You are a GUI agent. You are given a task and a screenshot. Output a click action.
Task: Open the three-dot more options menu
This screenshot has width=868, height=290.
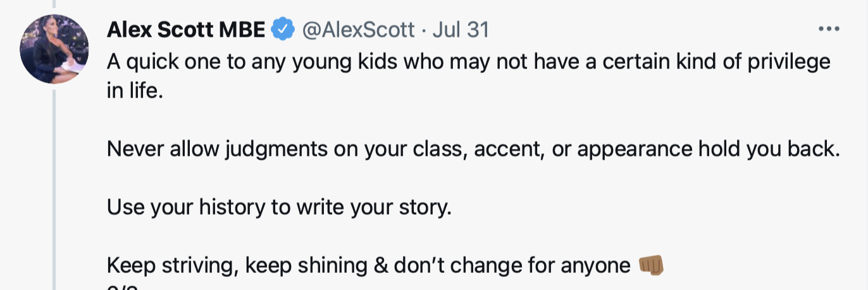828,29
